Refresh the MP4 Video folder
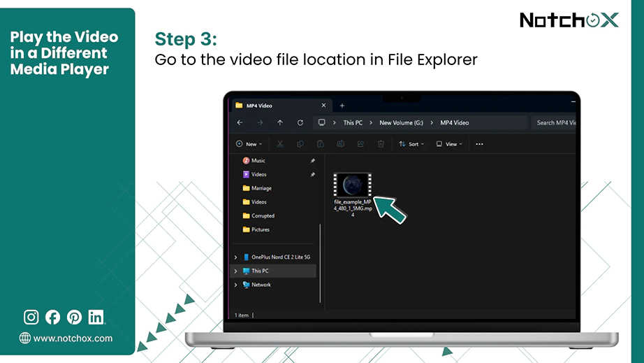 click(300, 122)
